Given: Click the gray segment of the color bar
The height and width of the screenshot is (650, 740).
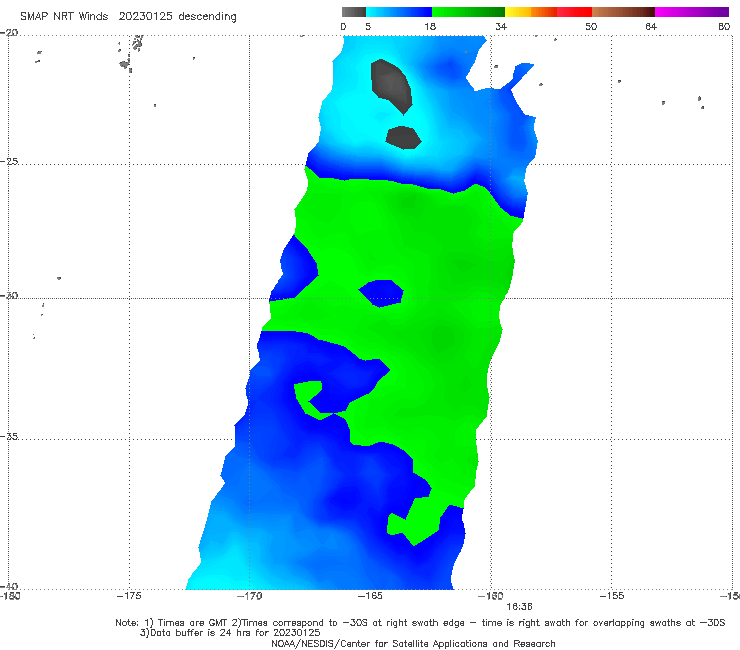Looking at the screenshot, I should click(x=354, y=12).
